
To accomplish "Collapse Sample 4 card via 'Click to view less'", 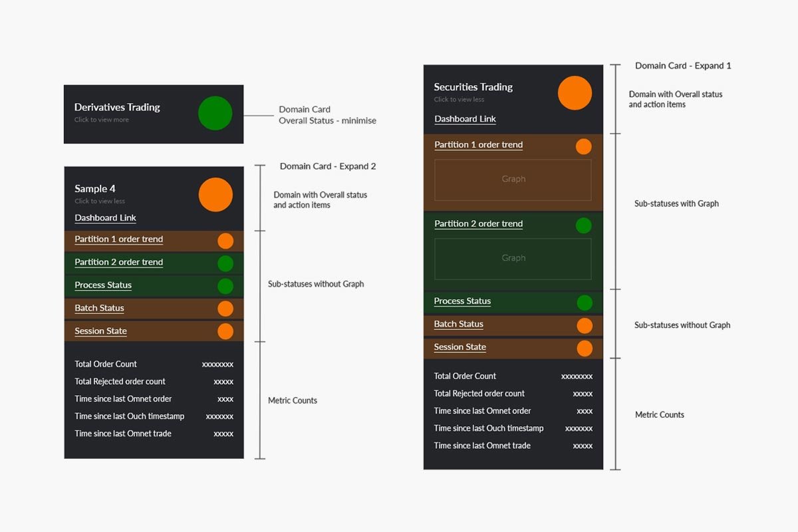I will [x=100, y=201].
